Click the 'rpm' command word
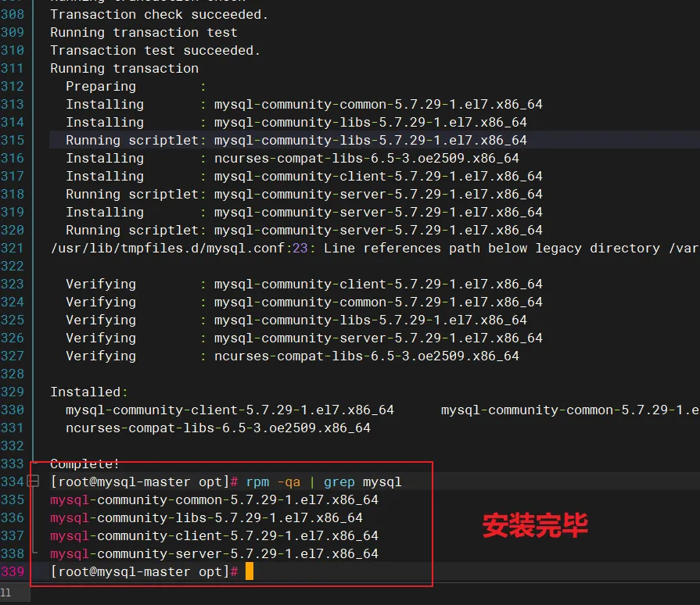The image size is (700, 605). point(257,481)
